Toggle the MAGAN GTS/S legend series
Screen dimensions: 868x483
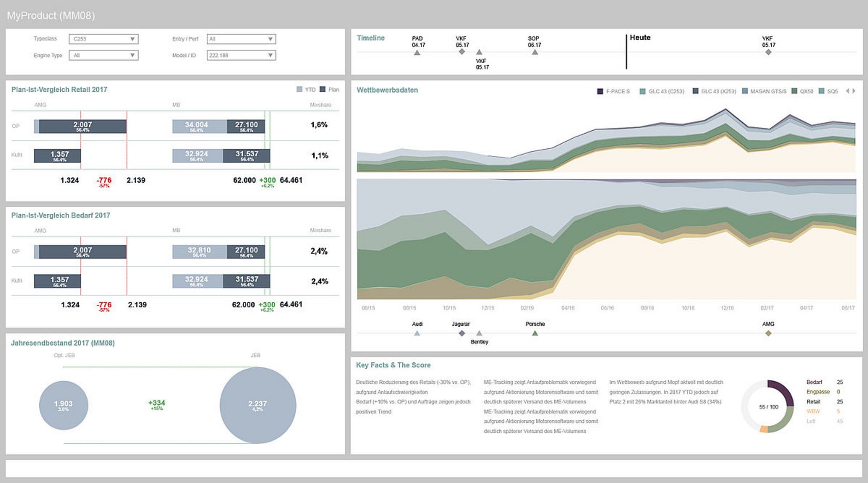(x=764, y=91)
